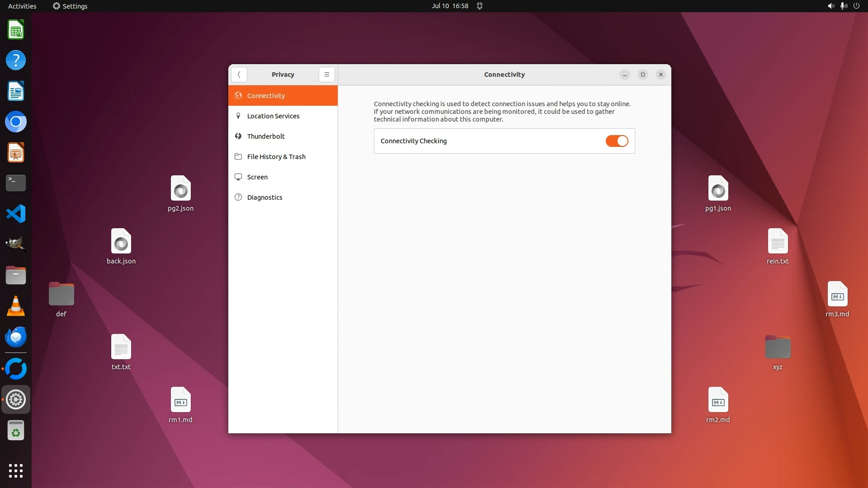The width and height of the screenshot is (868, 488).
Task: Open the hamburger menu in Privacy header
Action: click(326, 75)
